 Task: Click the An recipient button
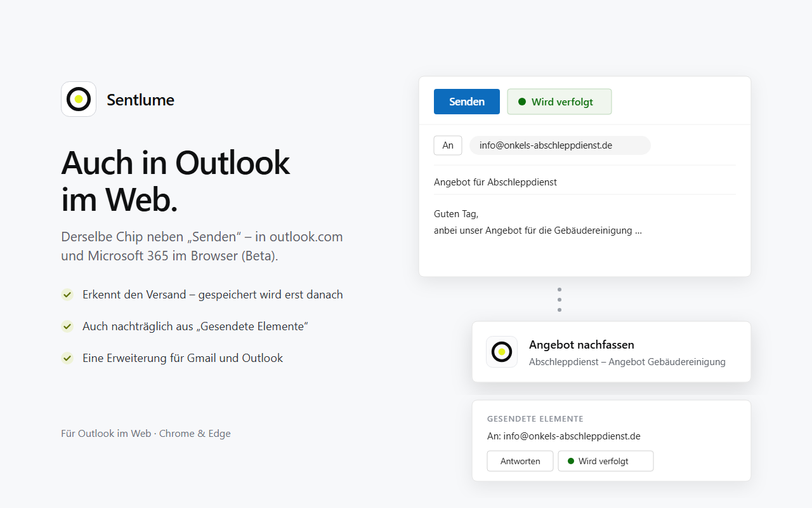[448, 145]
